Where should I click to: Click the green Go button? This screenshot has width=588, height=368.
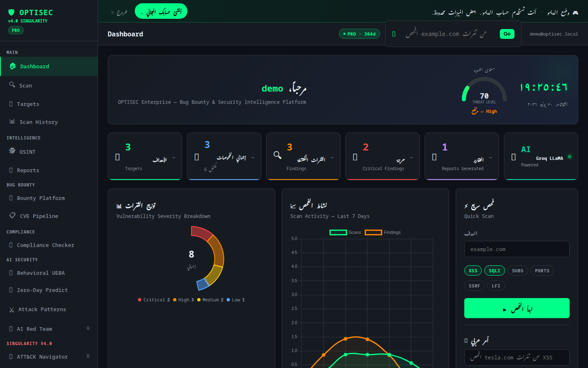click(x=507, y=34)
